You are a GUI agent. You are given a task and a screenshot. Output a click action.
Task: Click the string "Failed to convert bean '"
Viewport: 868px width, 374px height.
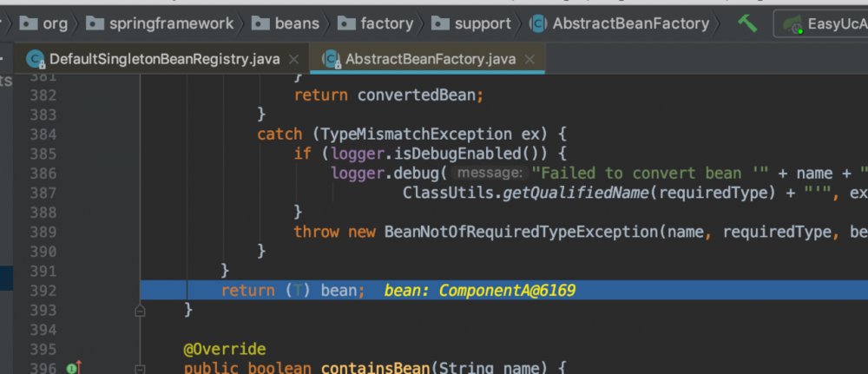tap(650, 174)
